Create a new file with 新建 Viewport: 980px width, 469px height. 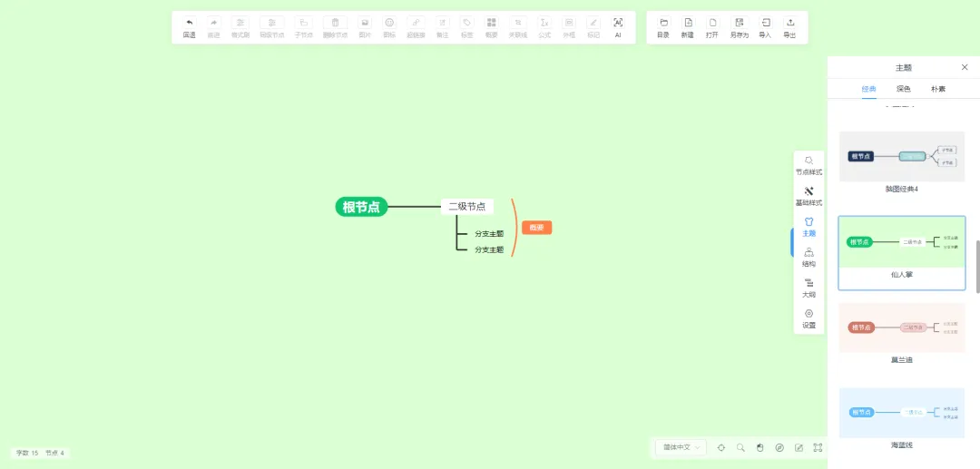click(x=688, y=23)
